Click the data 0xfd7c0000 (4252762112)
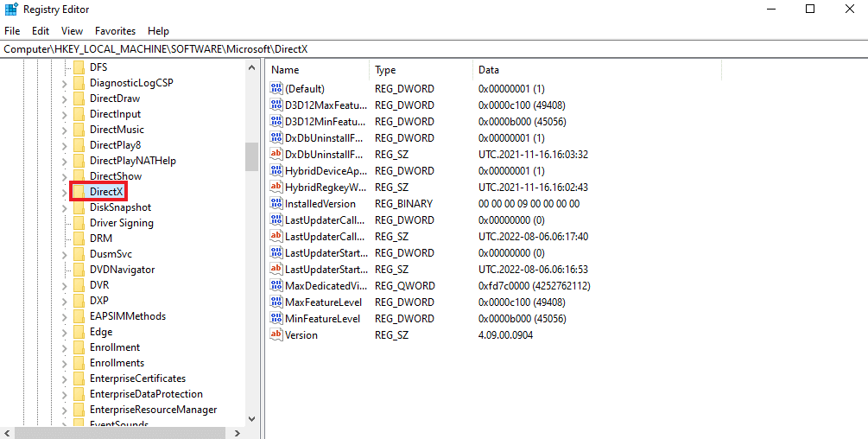Viewport: 868px width, 439px height. coord(535,286)
